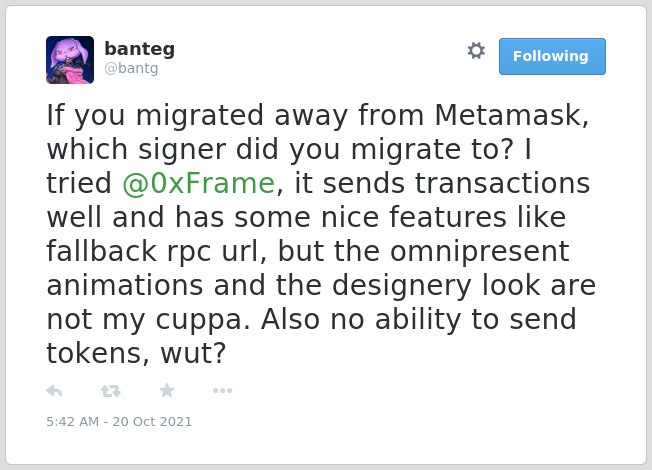Open the @0xFrame mention link

[x=199, y=183]
